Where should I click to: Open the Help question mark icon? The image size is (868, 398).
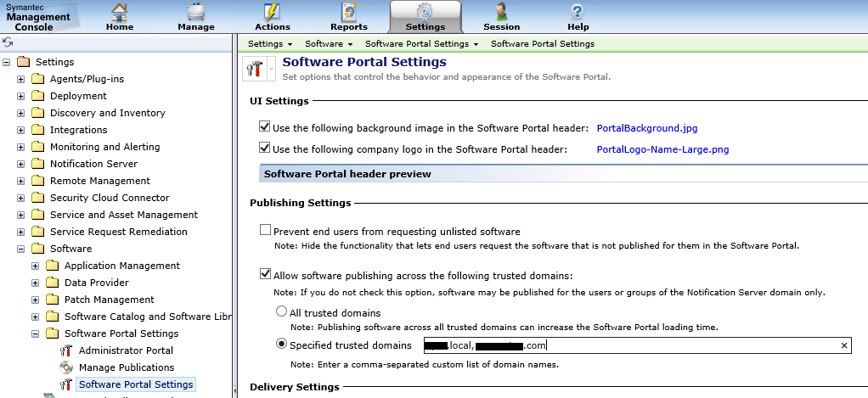(x=578, y=12)
